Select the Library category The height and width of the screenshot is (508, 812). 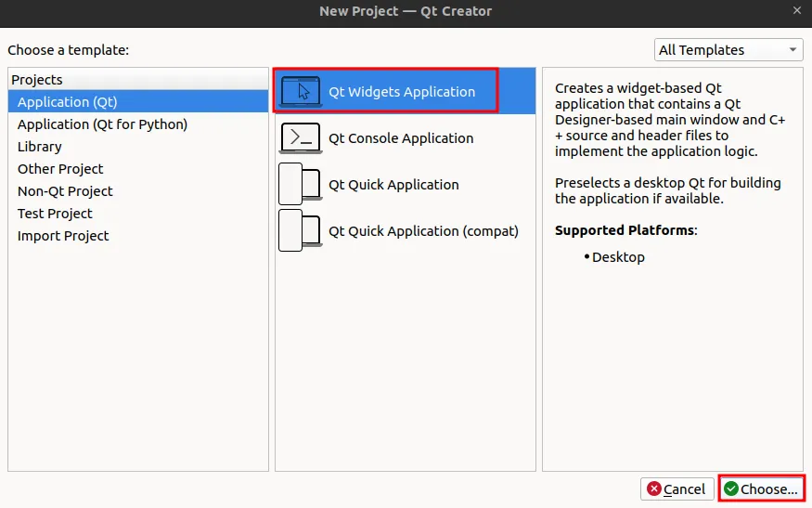point(138,146)
